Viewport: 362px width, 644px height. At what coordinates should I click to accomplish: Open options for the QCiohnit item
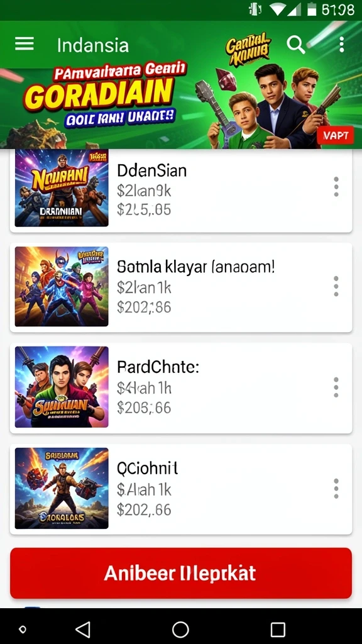[x=336, y=488]
